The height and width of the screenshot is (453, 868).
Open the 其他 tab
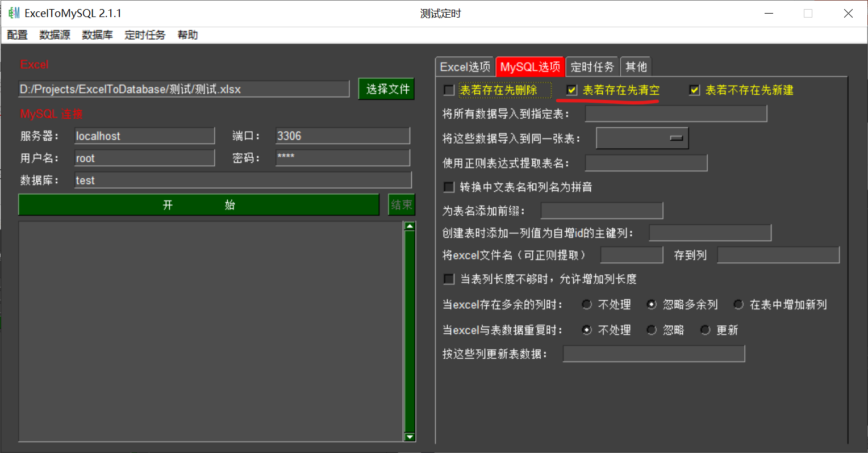pyautogui.click(x=636, y=67)
